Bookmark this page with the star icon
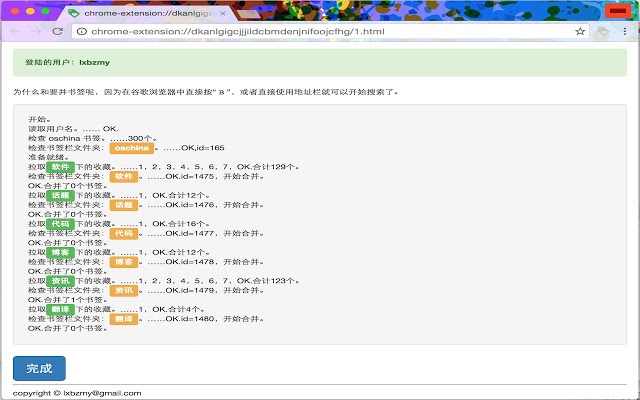 click(x=580, y=32)
